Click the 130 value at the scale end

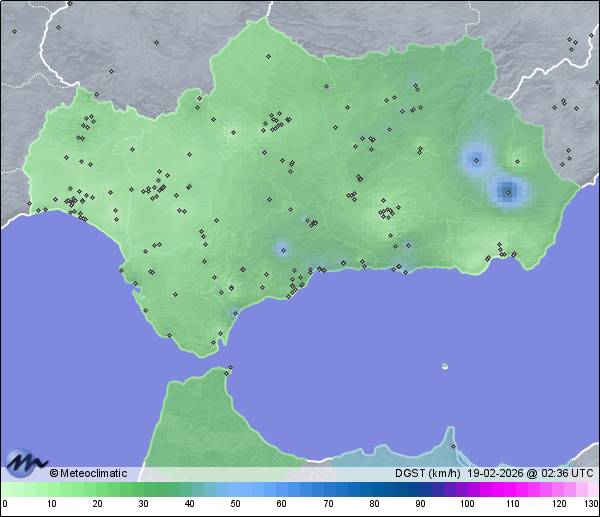point(591,503)
